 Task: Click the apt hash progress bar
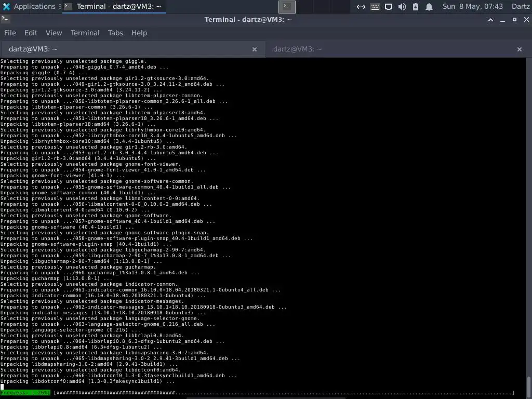click(284, 393)
